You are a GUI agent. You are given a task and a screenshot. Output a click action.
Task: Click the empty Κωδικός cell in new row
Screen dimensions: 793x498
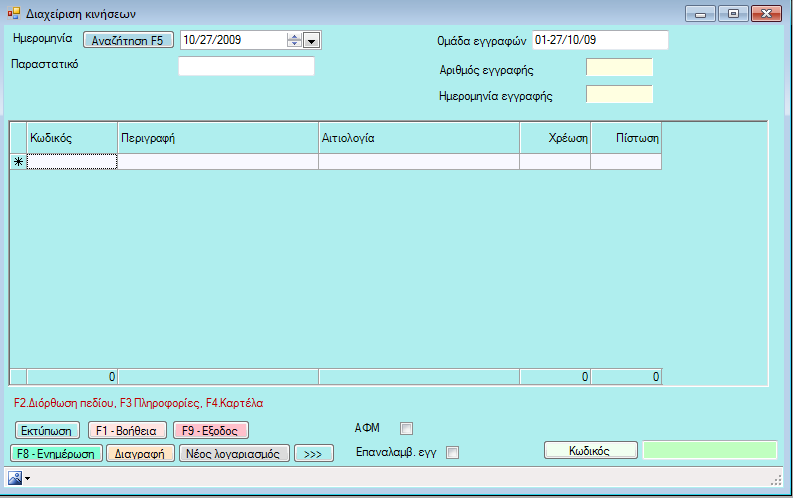[x=72, y=162]
